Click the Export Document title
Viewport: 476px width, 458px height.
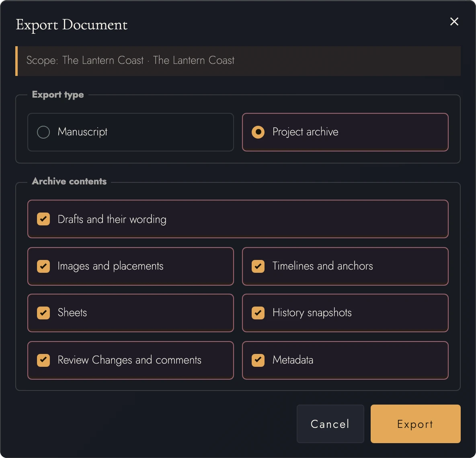72,25
